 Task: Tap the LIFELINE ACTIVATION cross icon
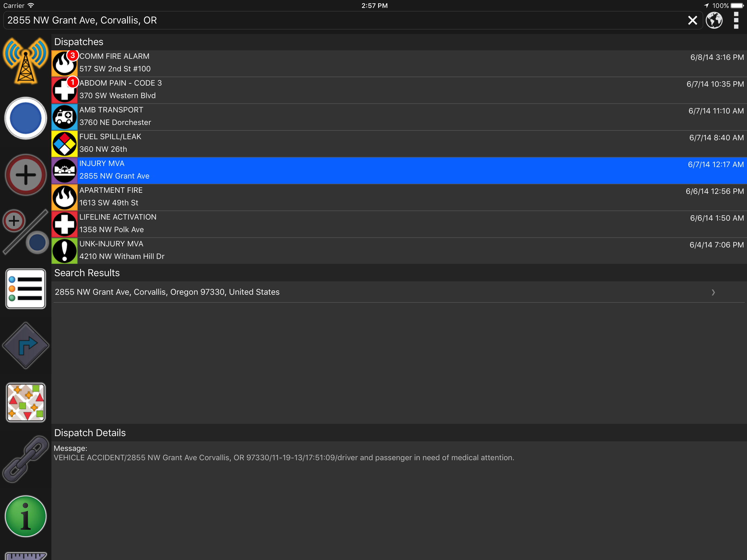65,224
